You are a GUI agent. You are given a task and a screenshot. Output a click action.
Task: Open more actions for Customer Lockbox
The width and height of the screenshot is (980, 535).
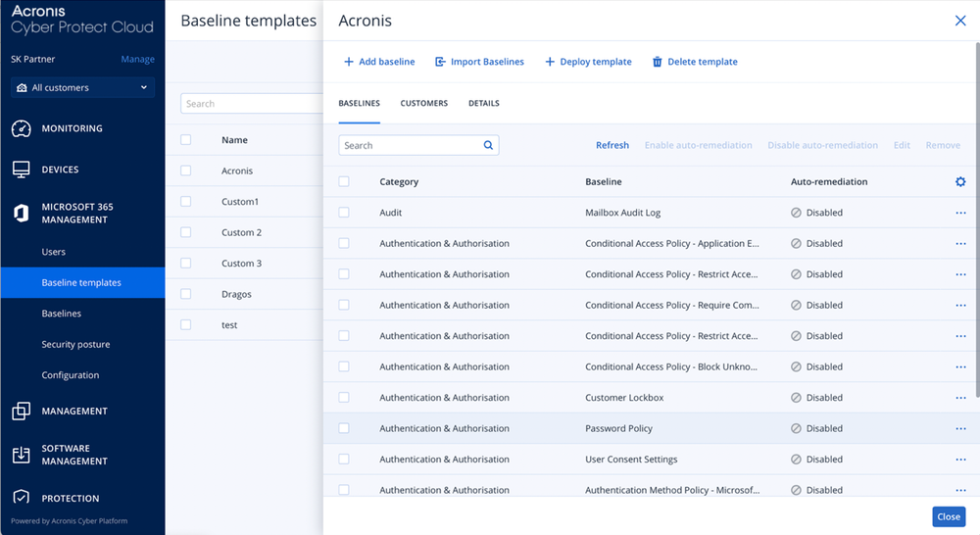pyautogui.click(x=960, y=398)
